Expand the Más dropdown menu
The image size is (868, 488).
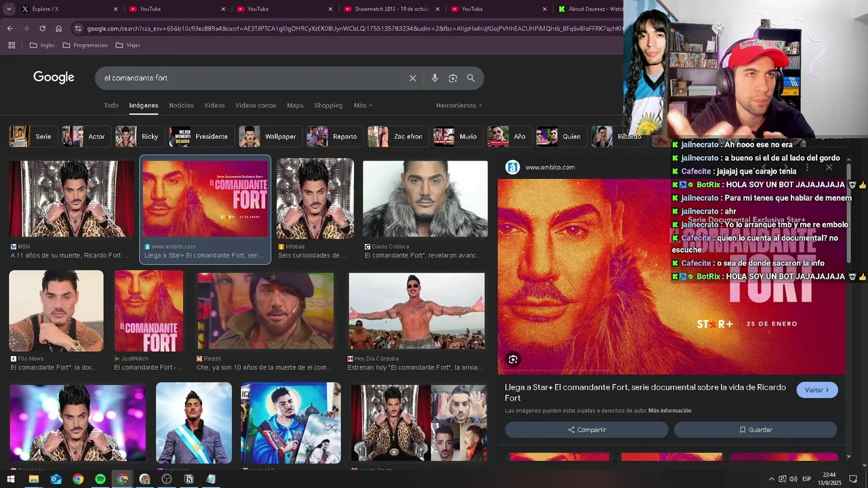(x=363, y=106)
